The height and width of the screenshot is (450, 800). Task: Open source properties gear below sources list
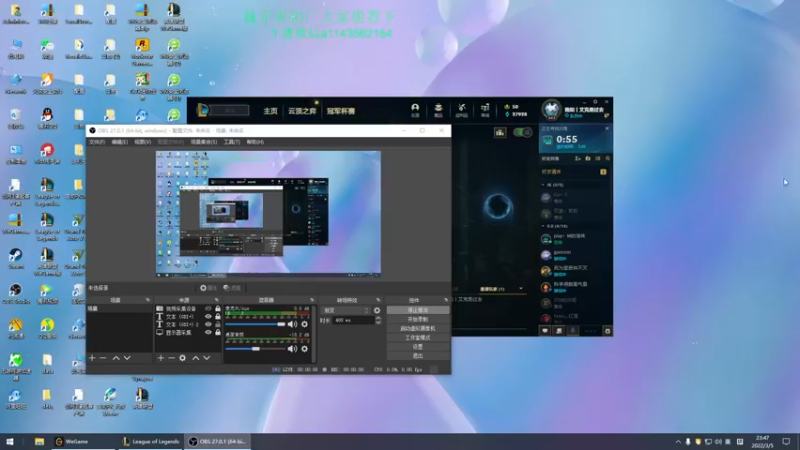[x=183, y=358]
